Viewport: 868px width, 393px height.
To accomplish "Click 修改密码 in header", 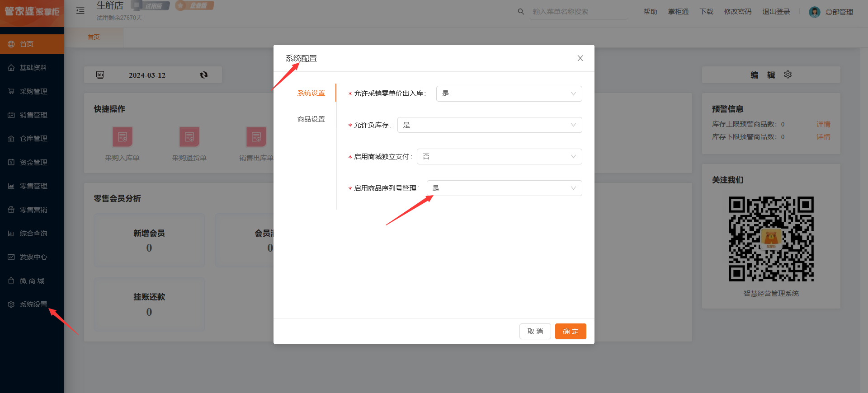I will [x=738, y=12].
